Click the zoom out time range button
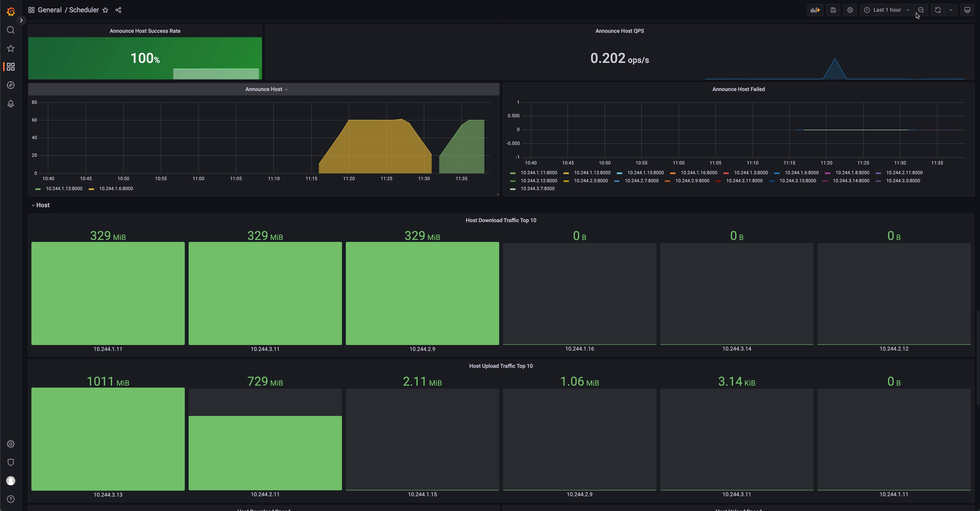980x511 pixels. click(x=921, y=10)
